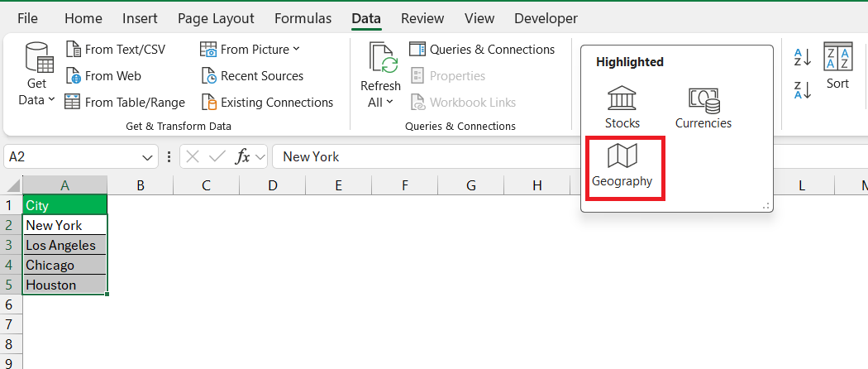The width and height of the screenshot is (868, 369).
Task: Expand the formula bar function dropdown arrow
Action: (x=260, y=157)
